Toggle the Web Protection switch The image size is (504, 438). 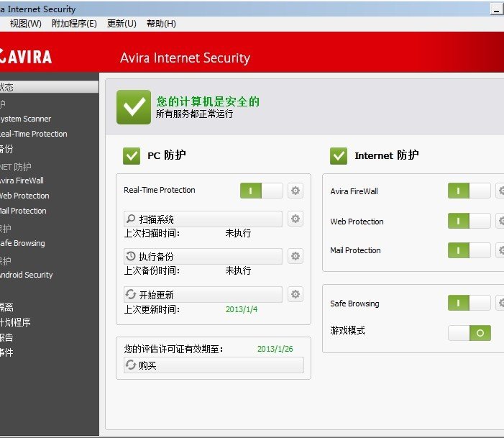(469, 221)
